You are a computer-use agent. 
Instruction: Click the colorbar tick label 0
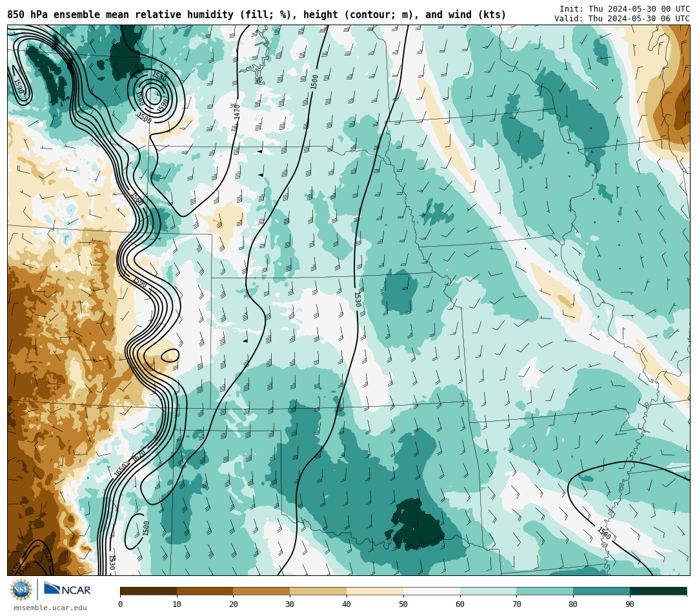point(121,604)
